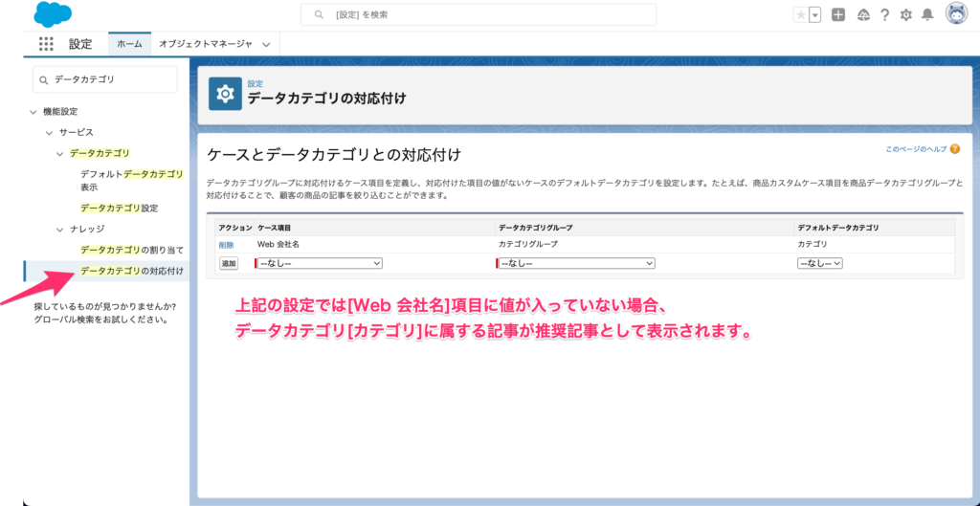980x506 pixels.
Task: Open the Trailhead guidance icon
Action: [x=864, y=15]
